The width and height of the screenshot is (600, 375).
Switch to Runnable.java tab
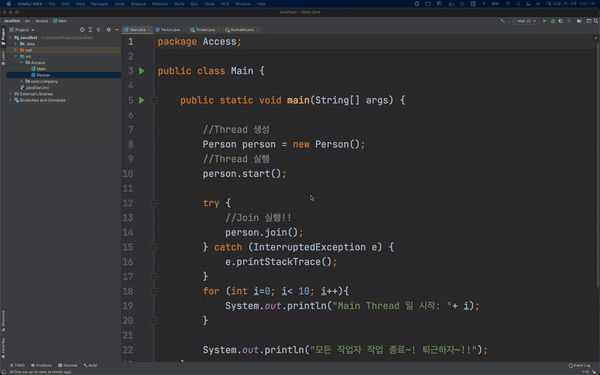(x=240, y=30)
